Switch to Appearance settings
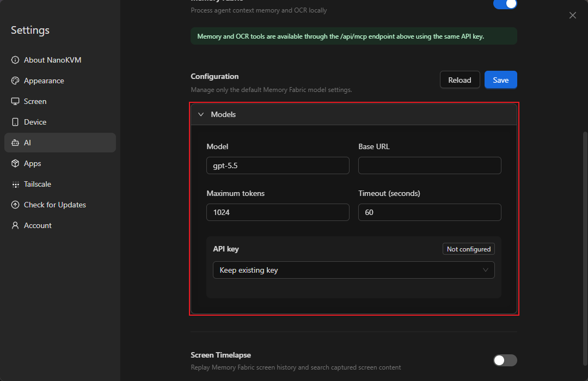 [x=60, y=81]
